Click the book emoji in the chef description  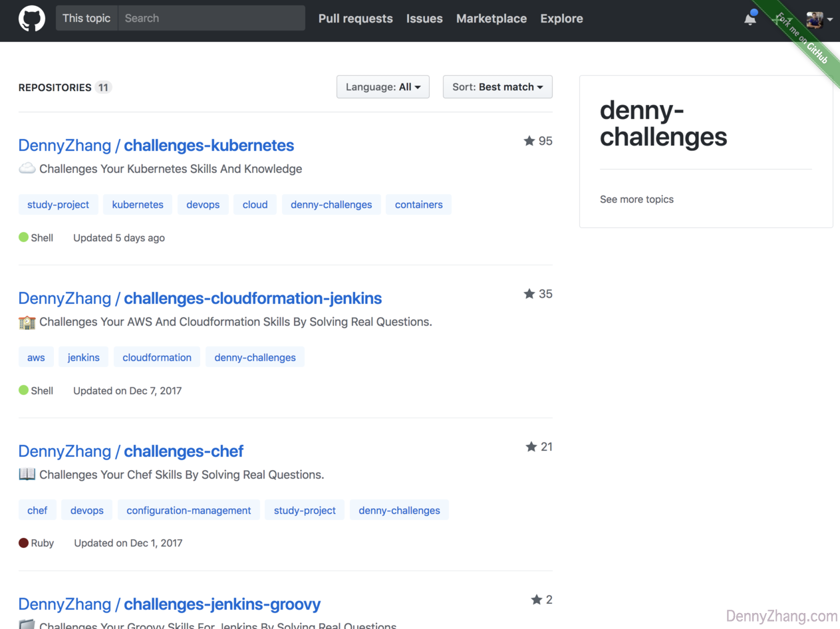click(27, 474)
